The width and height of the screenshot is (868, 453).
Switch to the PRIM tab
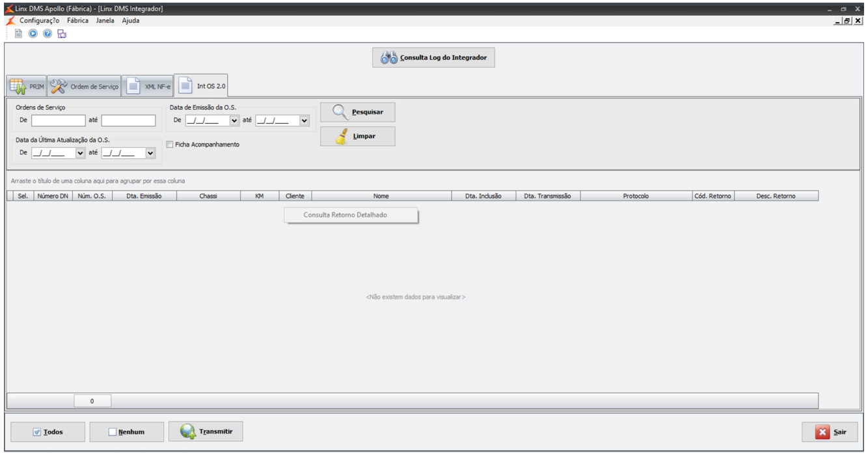click(26, 86)
